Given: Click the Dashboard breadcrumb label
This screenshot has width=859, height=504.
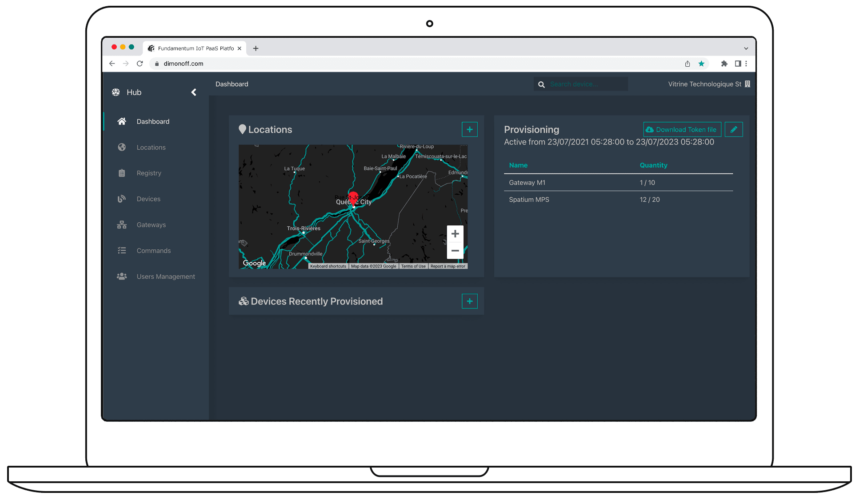Looking at the screenshot, I should 232,84.
